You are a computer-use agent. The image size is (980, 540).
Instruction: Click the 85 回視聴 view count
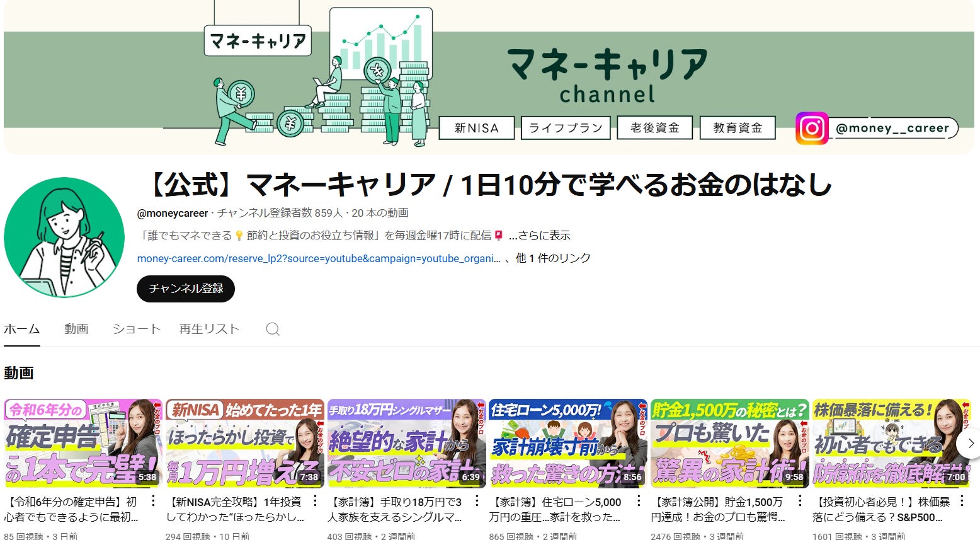pos(23,536)
